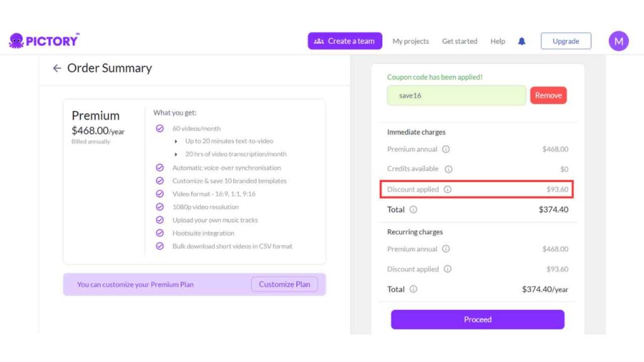This screenshot has height=362, width=644.
Task: Open My projects in the top navigation
Action: 410,41
